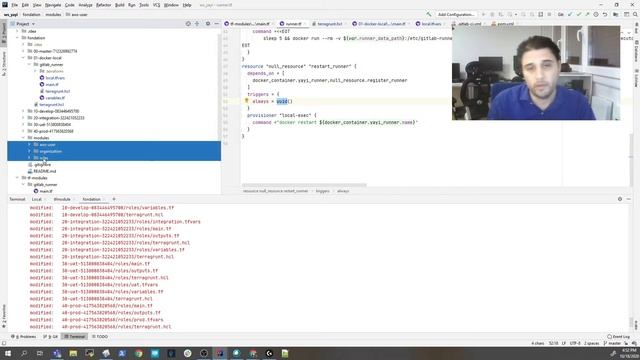Open the Structure tool window side tab
The image size is (640, 360).
tap(4, 64)
